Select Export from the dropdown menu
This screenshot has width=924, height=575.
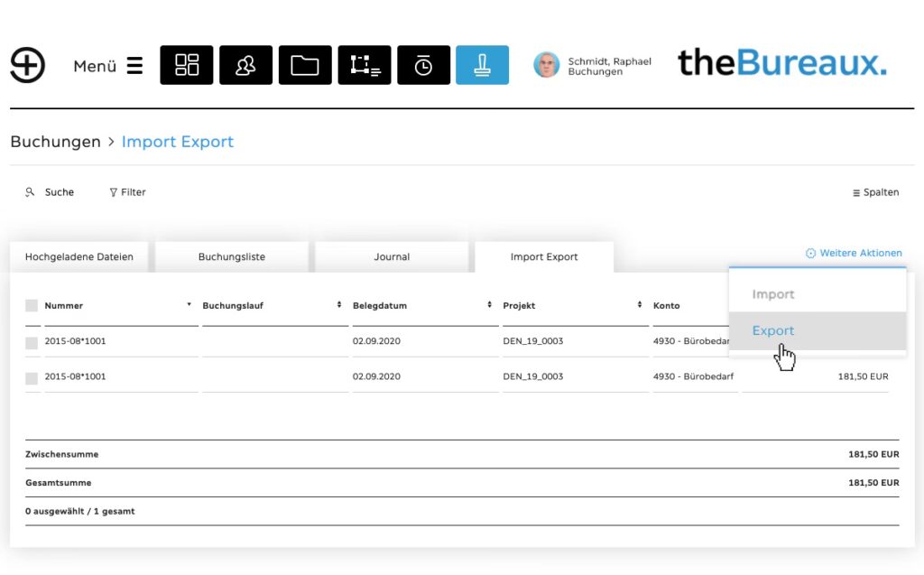click(773, 331)
